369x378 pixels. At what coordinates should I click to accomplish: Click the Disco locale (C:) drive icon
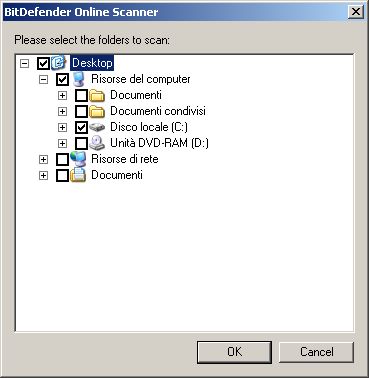[x=97, y=127]
